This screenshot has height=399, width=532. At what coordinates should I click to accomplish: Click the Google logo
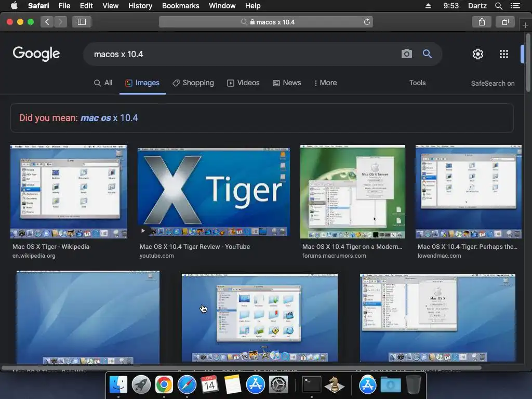pyautogui.click(x=36, y=54)
